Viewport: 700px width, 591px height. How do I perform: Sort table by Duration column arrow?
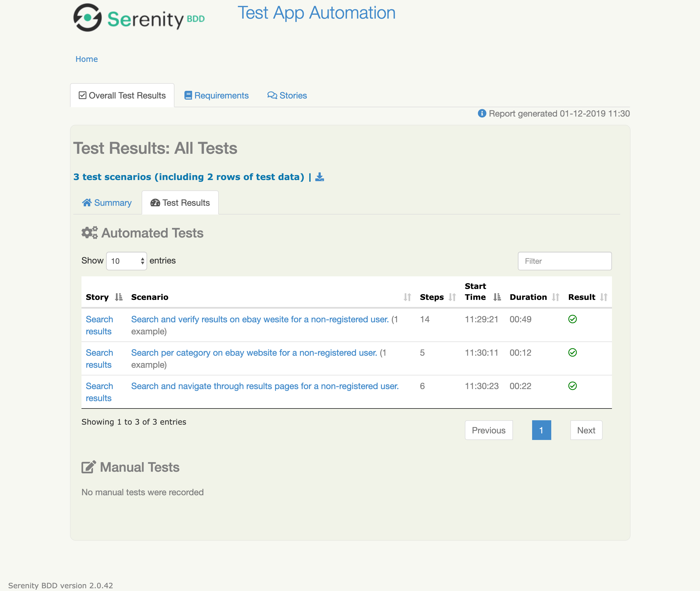coord(555,297)
